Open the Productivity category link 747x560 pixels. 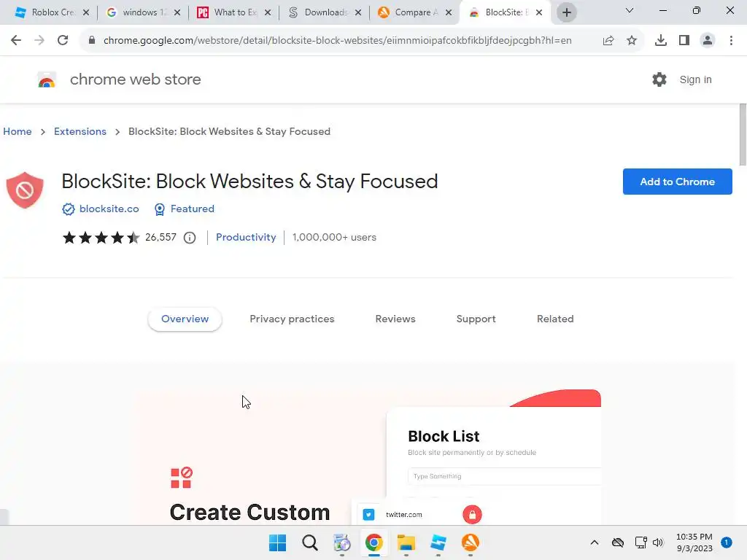click(246, 237)
